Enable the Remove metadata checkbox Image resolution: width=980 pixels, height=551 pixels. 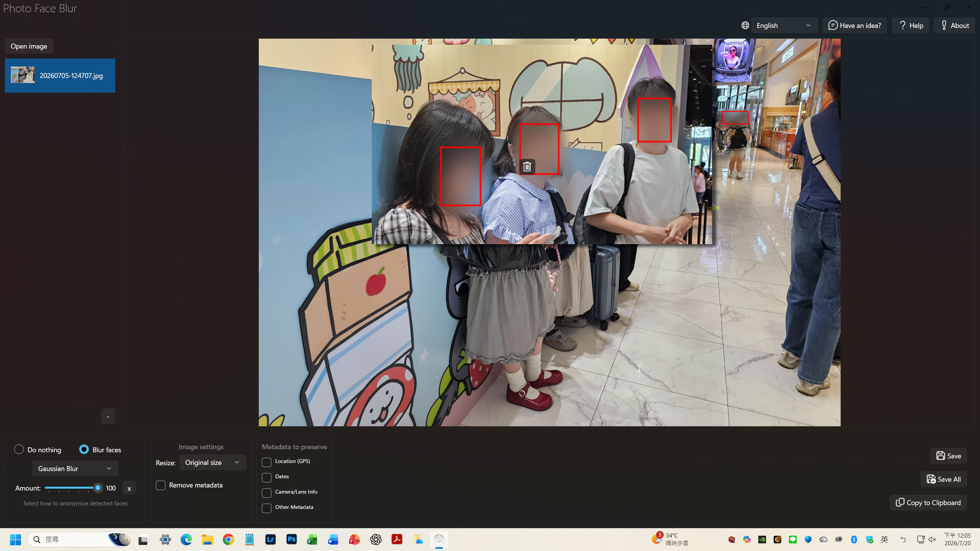[160, 485]
